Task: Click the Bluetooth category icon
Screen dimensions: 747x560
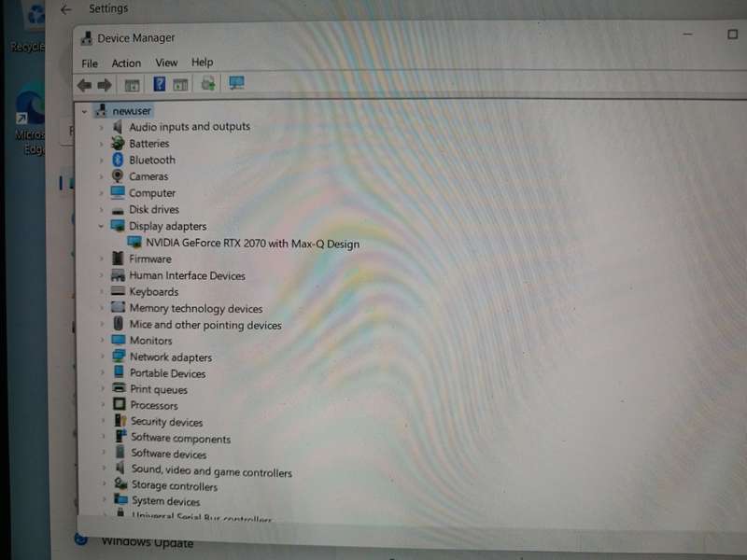Action: pyautogui.click(x=118, y=160)
